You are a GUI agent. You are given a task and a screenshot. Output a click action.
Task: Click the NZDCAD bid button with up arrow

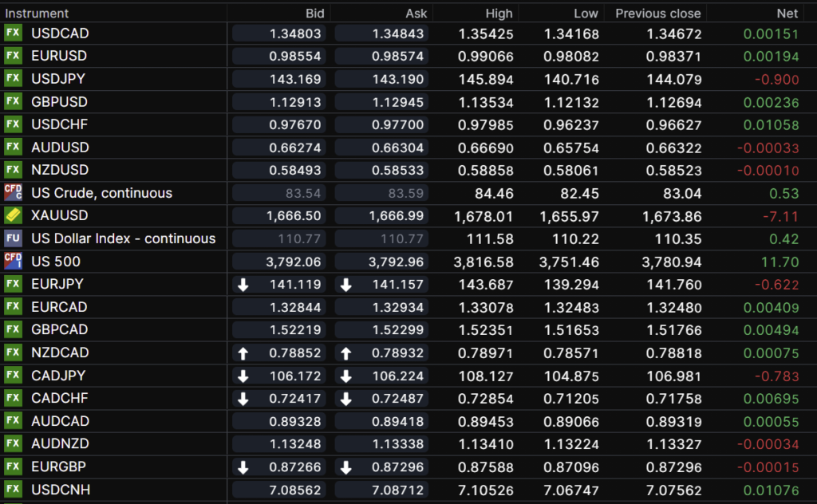279,352
